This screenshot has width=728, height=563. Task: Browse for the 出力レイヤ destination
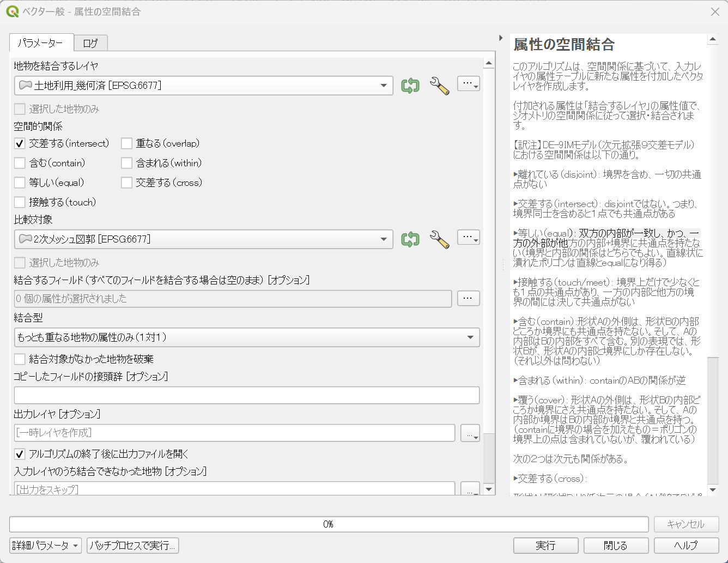(470, 433)
